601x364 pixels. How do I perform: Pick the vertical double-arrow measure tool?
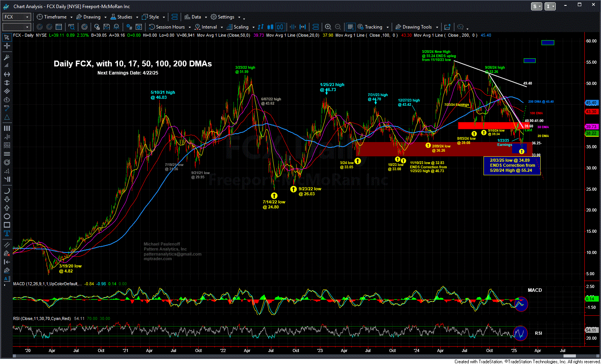(7, 83)
